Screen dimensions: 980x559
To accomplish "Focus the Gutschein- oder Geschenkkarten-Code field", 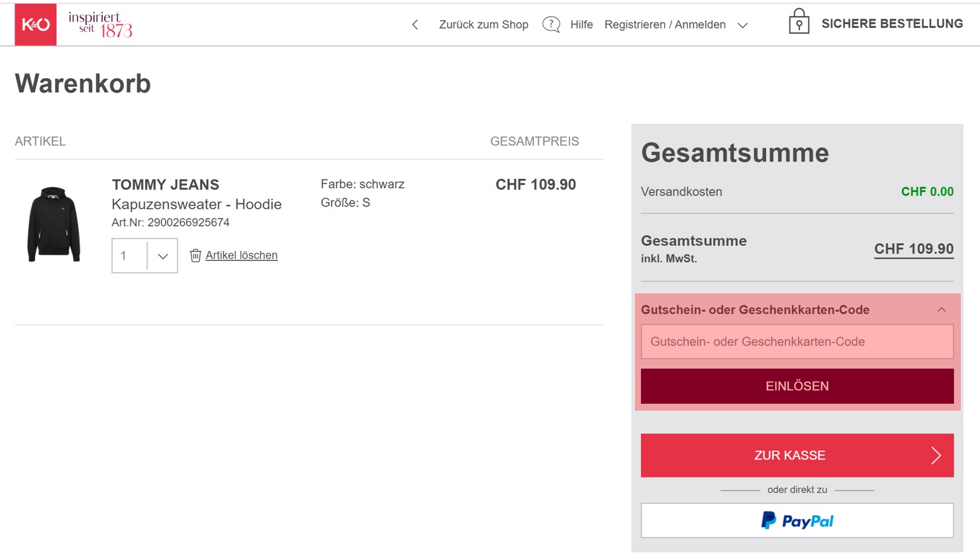I will coord(797,342).
